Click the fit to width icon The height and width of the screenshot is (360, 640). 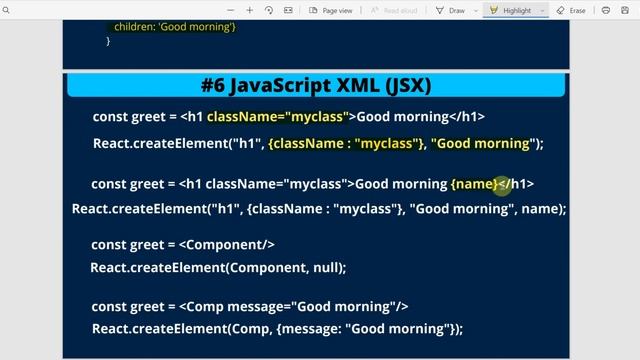pyautogui.click(x=288, y=10)
